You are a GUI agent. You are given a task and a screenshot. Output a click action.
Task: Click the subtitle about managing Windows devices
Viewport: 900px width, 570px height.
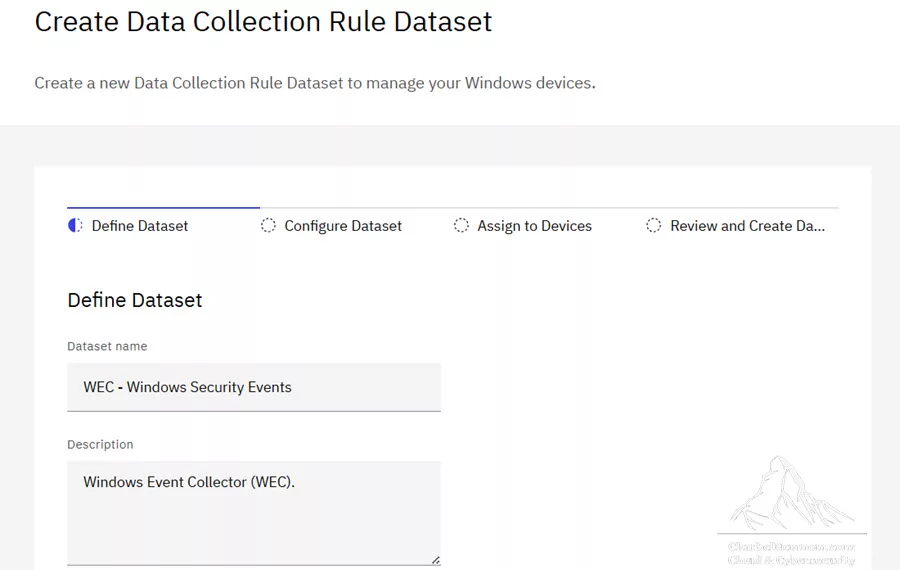point(315,83)
